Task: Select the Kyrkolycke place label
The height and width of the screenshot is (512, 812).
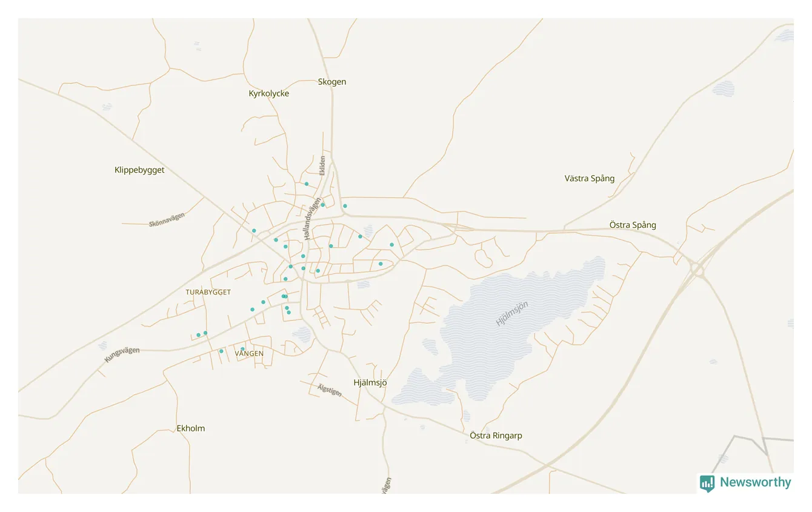Action: 269,93
